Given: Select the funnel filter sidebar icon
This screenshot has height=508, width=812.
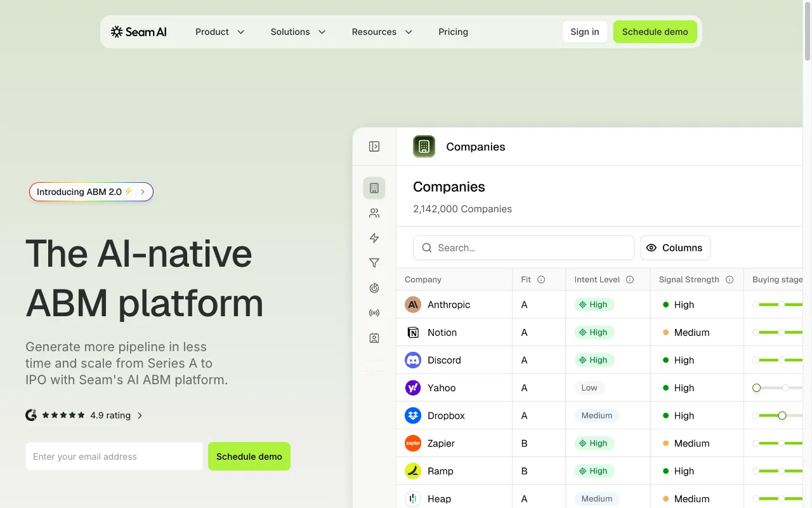Looking at the screenshot, I should pos(374,263).
